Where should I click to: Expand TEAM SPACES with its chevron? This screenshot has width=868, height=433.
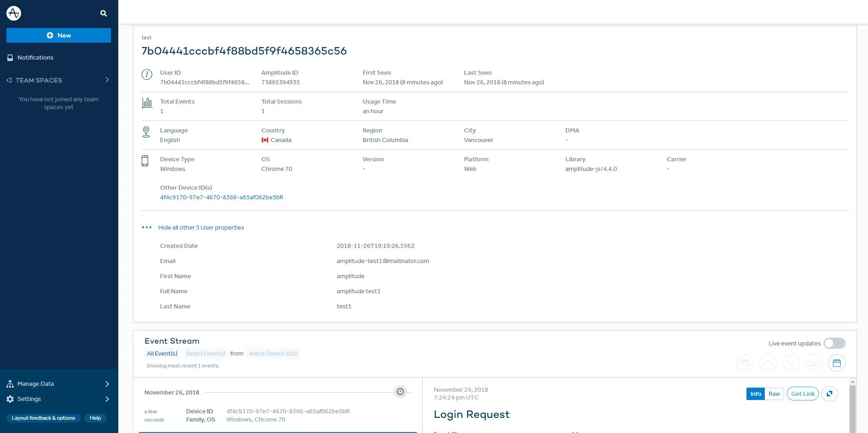point(107,80)
